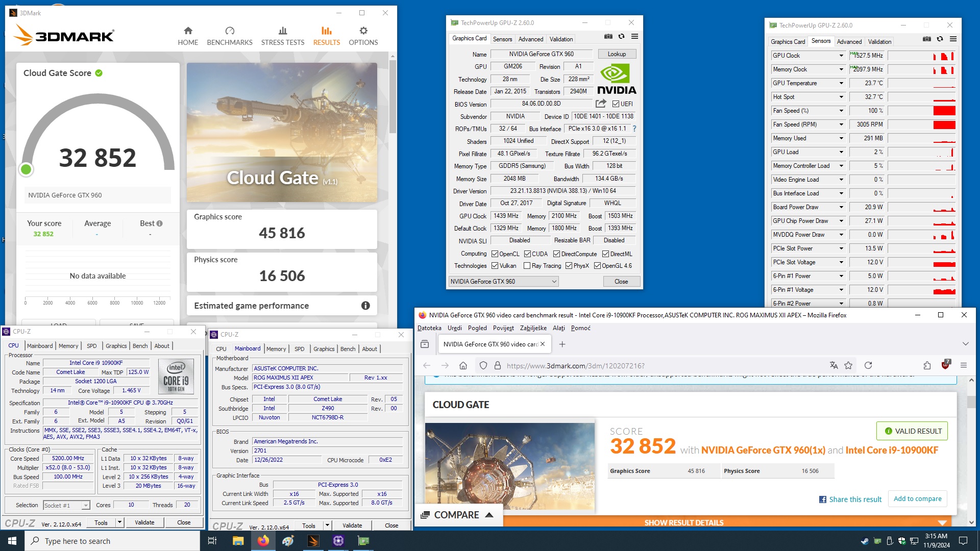
Task: Open Advanced tab in GPU-Z Graphics Card window
Action: [x=531, y=39]
